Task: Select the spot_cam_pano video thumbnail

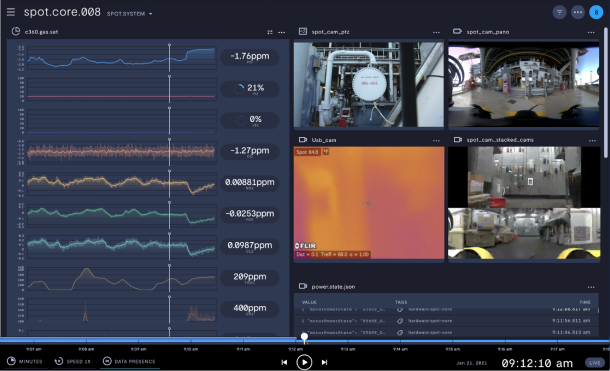Action: tap(524, 84)
